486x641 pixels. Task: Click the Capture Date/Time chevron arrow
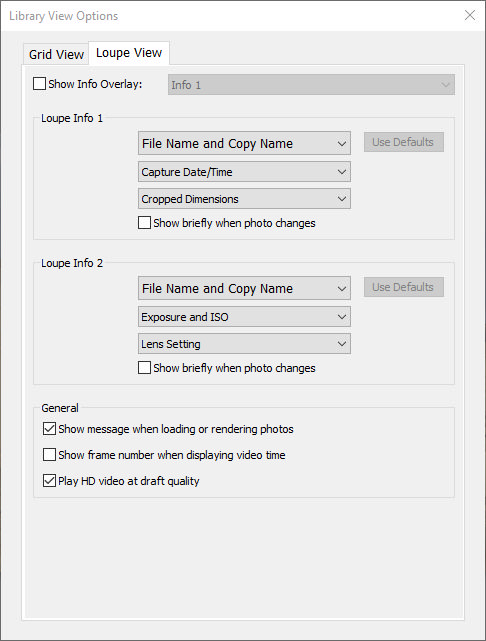pos(342,172)
